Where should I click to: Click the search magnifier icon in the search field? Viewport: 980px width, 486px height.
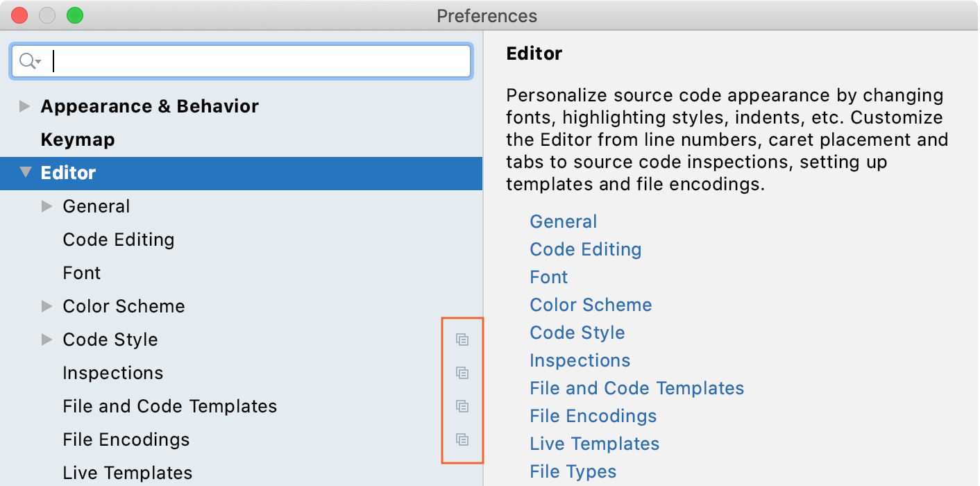(29, 61)
